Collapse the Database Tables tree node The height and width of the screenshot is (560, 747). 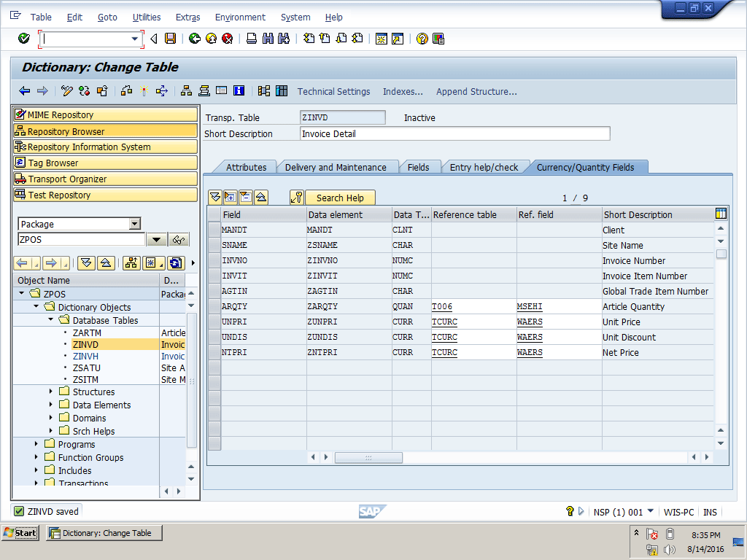click(51, 320)
